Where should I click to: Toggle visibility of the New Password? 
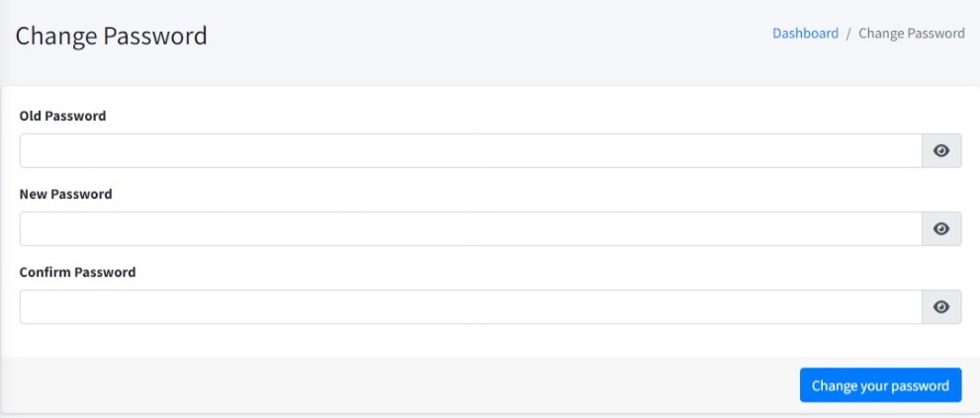[x=941, y=229]
